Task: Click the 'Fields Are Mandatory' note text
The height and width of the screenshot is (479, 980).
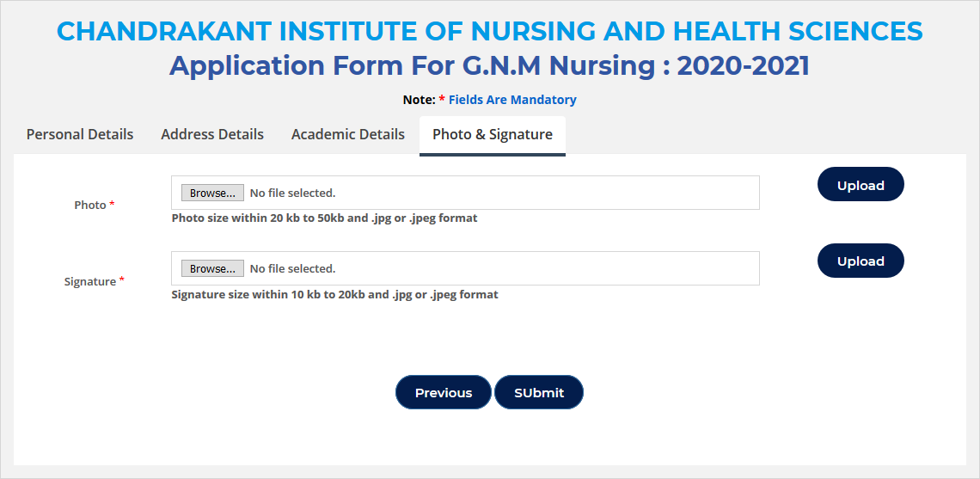Action: (x=512, y=100)
